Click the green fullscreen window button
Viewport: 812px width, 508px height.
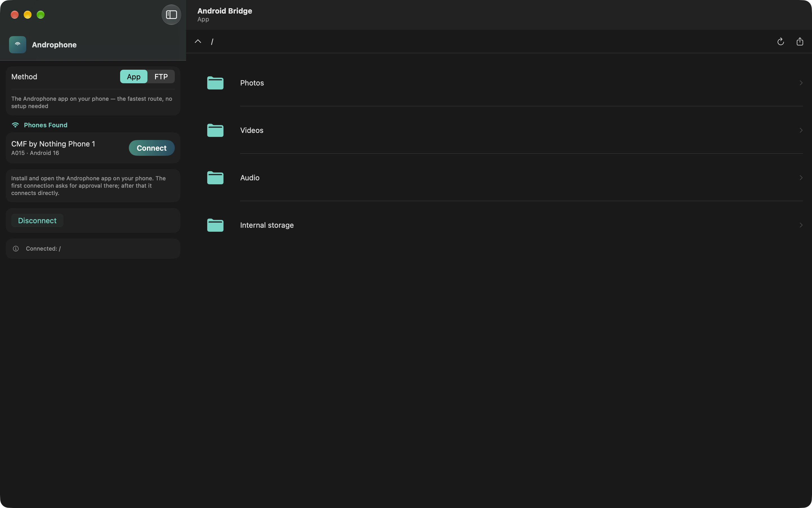(x=41, y=15)
